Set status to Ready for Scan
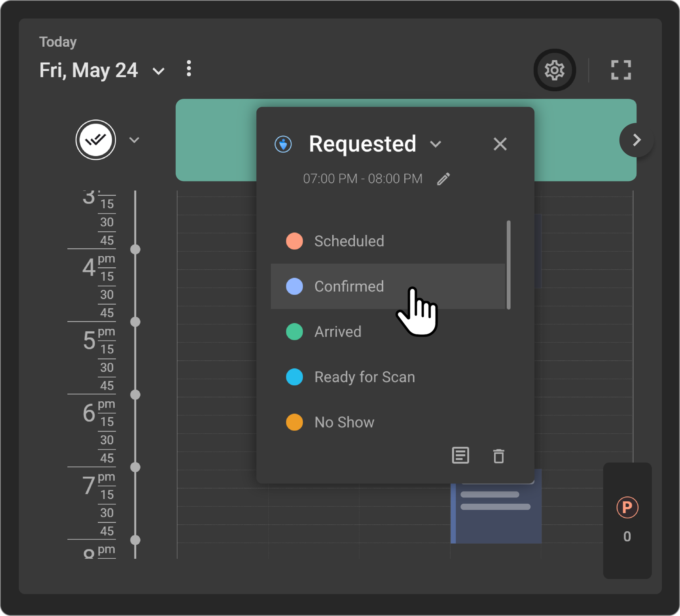The image size is (680, 616). coord(364,377)
